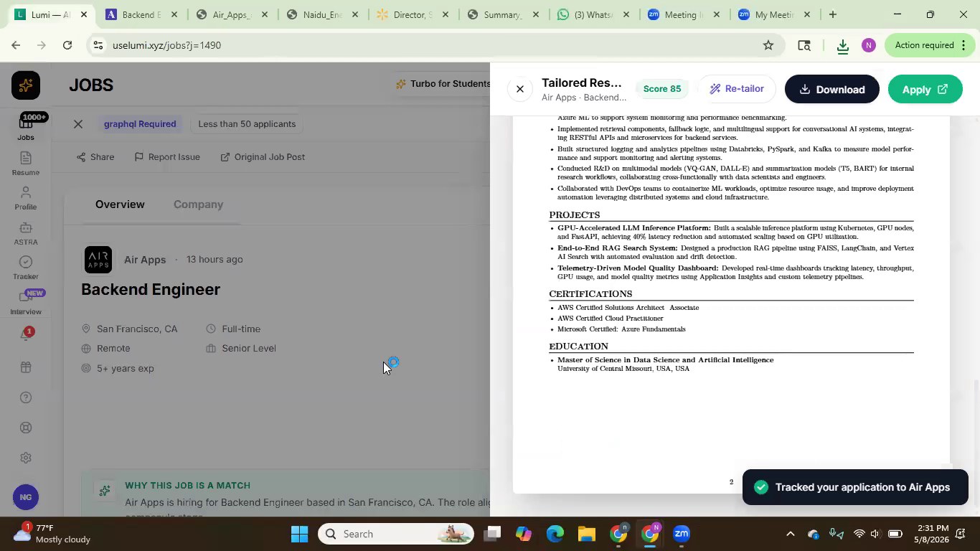Download the tailored resume
The width and height of the screenshot is (980, 551).
click(832, 89)
